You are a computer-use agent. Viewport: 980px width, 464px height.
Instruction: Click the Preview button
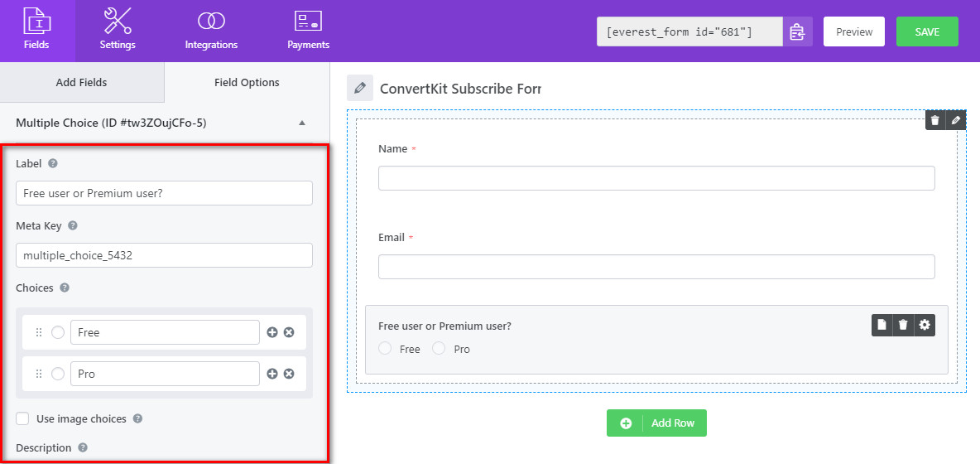pyautogui.click(x=853, y=31)
